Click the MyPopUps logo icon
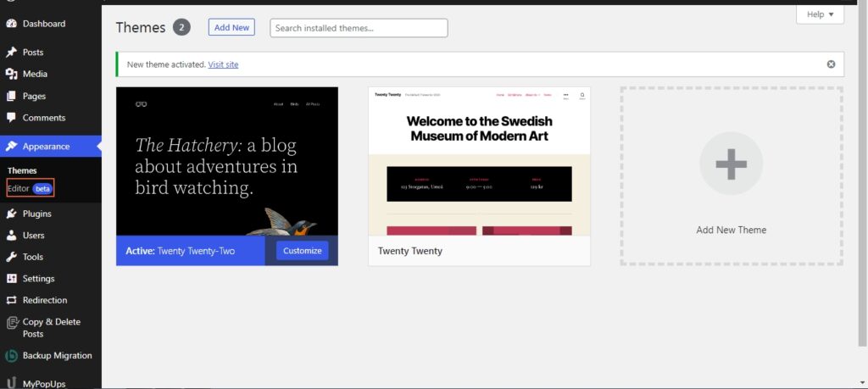This screenshot has width=868, height=389. point(11,383)
